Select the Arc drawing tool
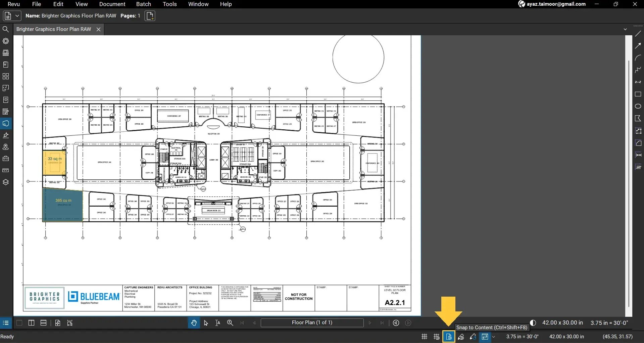The width and height of the screenshot is (644, 343). 638,58
